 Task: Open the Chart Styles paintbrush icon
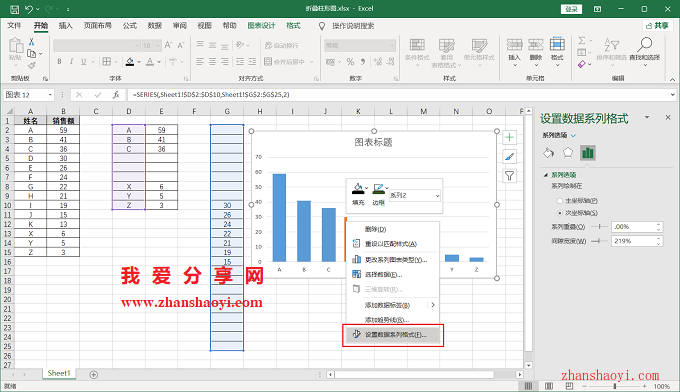(510, 157)
